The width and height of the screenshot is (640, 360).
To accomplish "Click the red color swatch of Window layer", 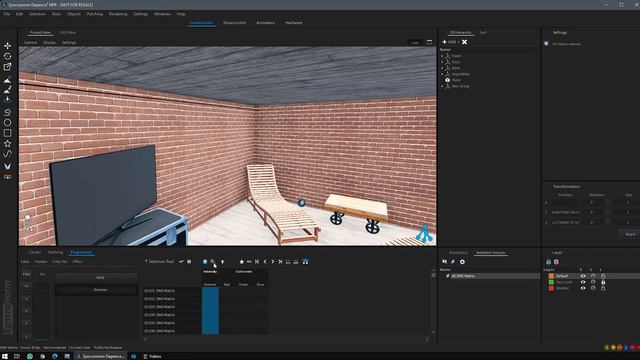I will tap(551, 288).
